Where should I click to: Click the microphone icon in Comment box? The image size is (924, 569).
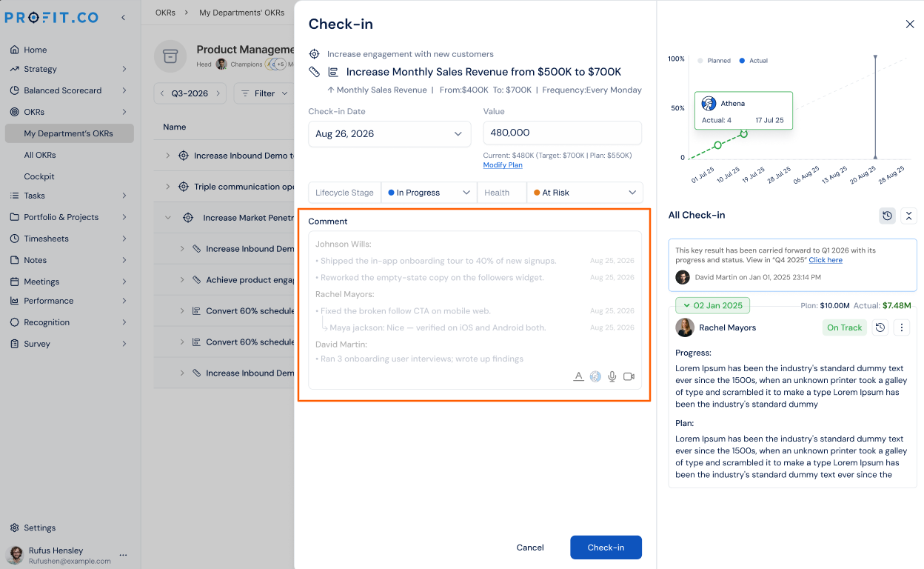point(612,376)
